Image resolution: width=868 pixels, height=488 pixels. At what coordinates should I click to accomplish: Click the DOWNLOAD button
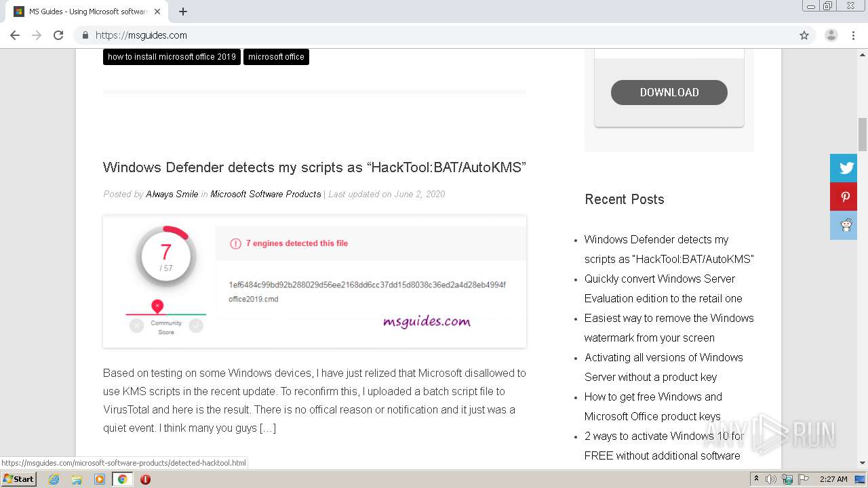(669, 92)
